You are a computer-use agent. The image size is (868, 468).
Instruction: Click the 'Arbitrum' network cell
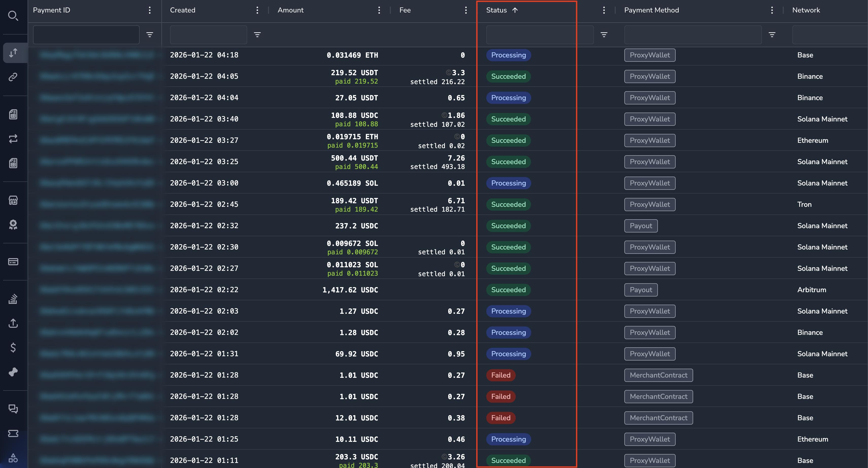pos(812,290)
